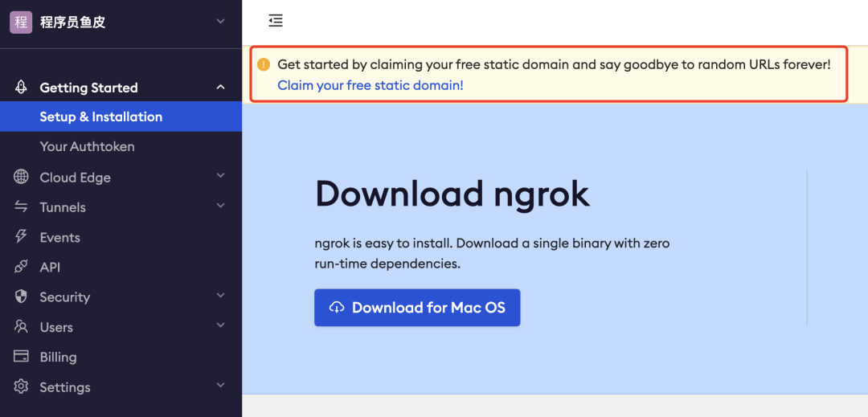
Task: Click the Cloud Edge globe icon
Action: coord(22,177)
